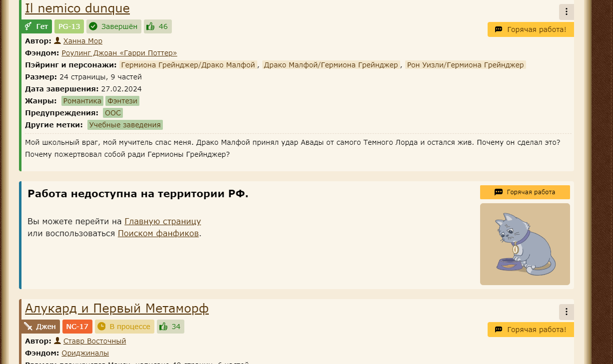Click the 46 likes thumbs-up badge

coord(157,26)
